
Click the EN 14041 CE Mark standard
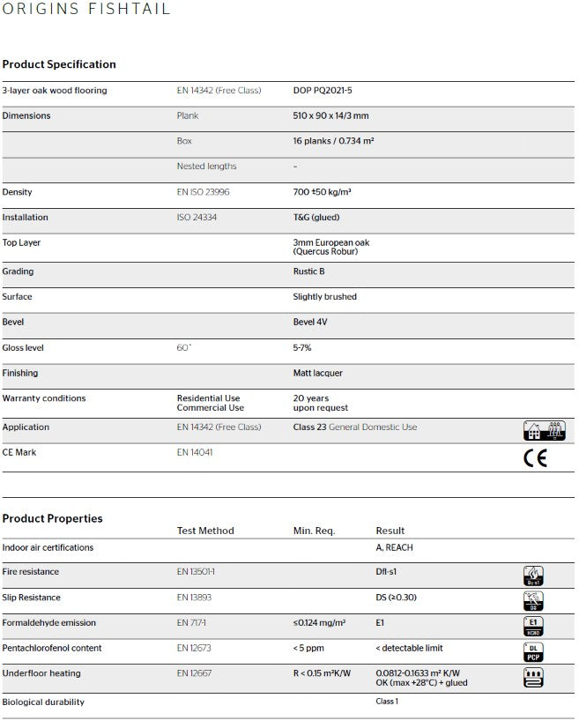click(x=195, y=452)
